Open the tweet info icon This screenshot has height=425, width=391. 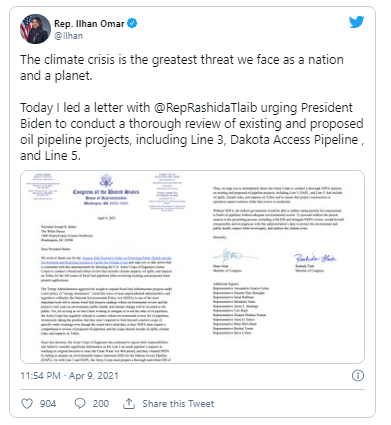pyautogui.click(x=358, y=376)
